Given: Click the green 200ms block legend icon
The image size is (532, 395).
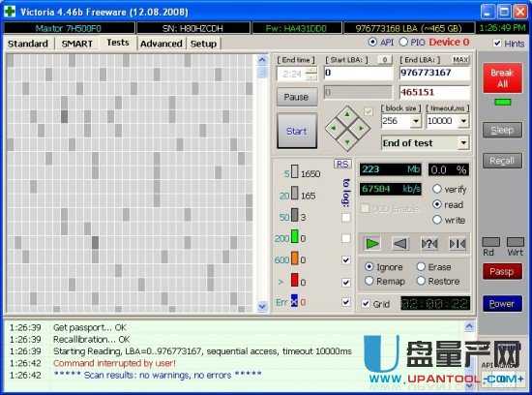Looking at the screenshot, I should tap(294, 237).
